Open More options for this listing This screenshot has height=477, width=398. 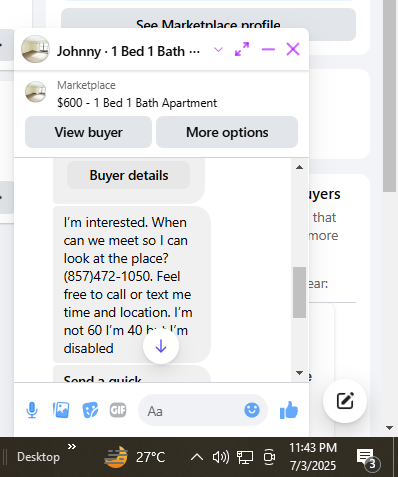[x=227, y=132]
